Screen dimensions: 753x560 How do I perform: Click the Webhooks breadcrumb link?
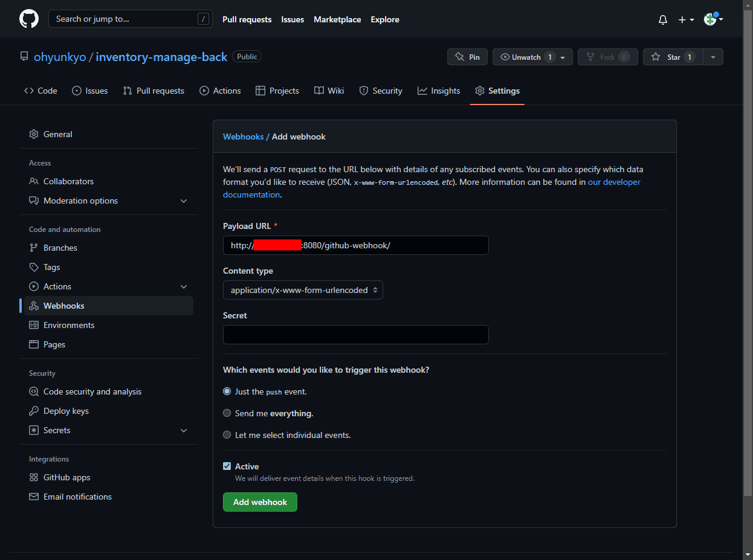(x=243, y=137)
